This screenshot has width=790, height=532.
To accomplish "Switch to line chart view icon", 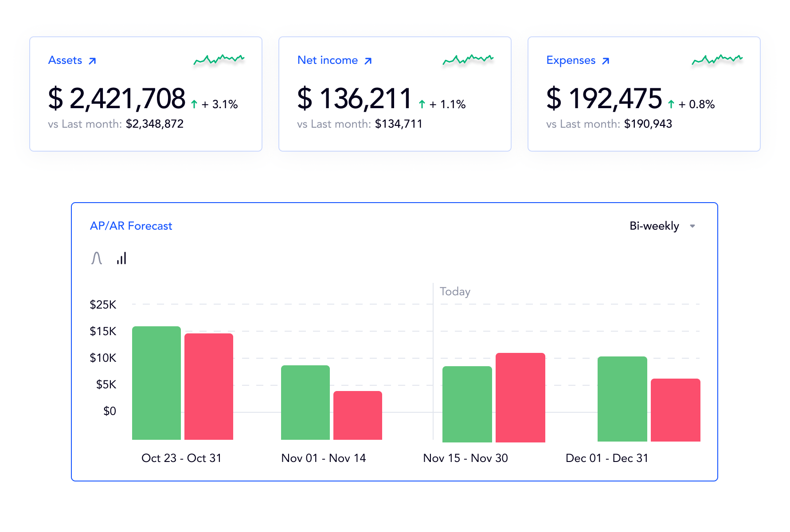I will (97, 258).
